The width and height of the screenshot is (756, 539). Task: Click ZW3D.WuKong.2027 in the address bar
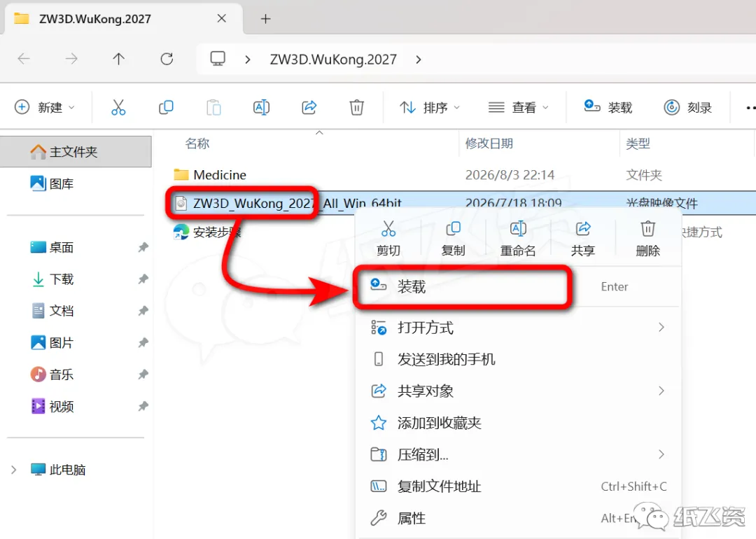[x=333, y=59]
